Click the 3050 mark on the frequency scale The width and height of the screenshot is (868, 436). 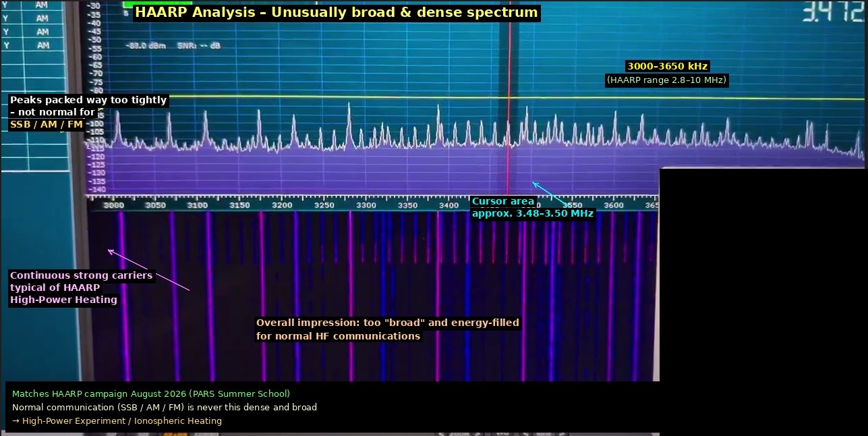tap(156, 205)
